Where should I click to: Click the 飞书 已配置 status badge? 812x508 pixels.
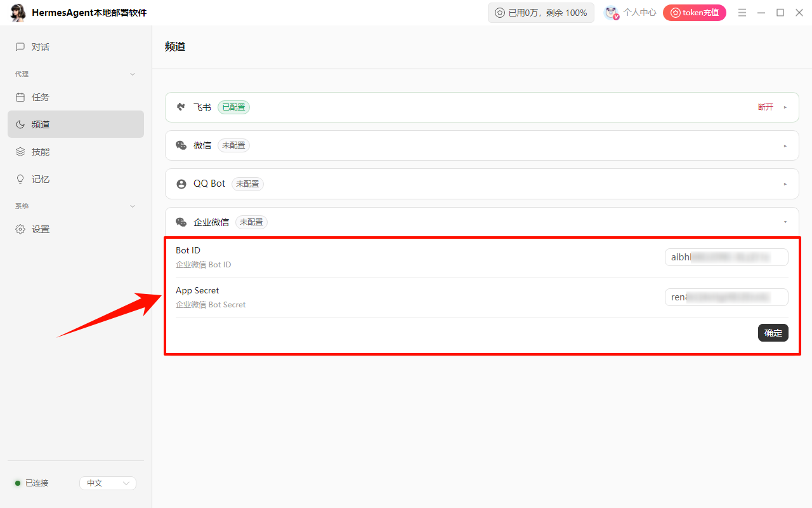233,107
